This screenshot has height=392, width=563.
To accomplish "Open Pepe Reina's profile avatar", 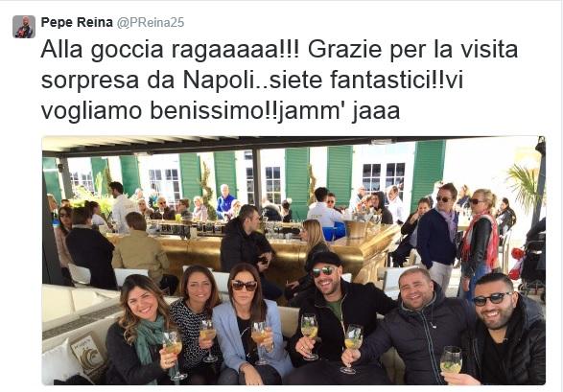I will click(24, 27).
